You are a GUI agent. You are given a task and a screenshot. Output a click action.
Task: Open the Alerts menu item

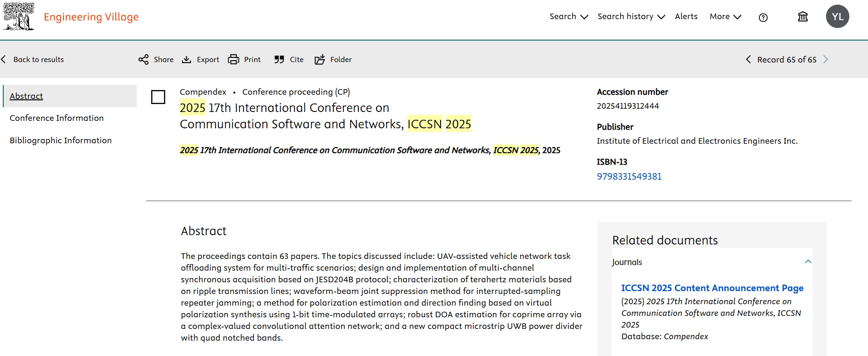(686, 17)
